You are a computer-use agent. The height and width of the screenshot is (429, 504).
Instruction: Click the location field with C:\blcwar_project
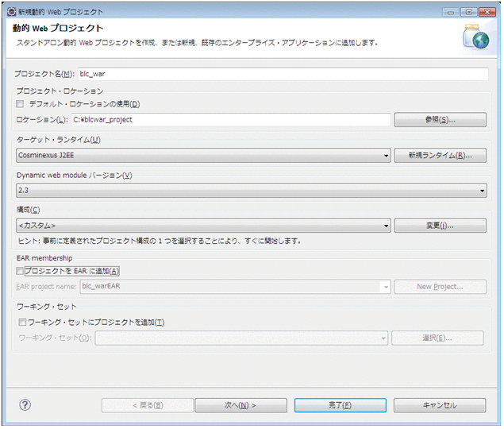[231, 120]
